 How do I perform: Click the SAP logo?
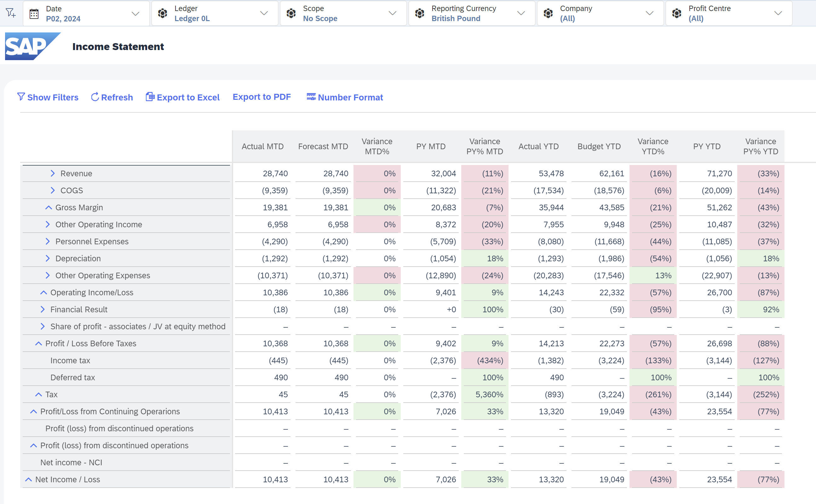pos(33,46)
